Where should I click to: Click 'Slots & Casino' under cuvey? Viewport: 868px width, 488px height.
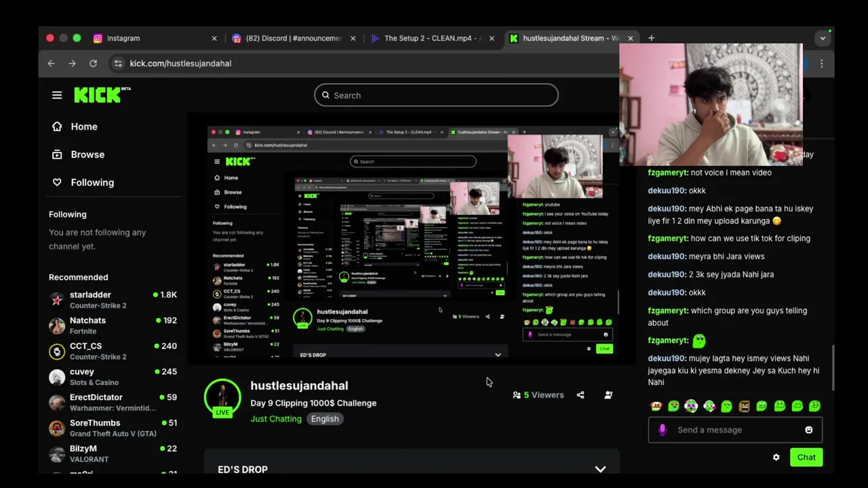point(94,382)
